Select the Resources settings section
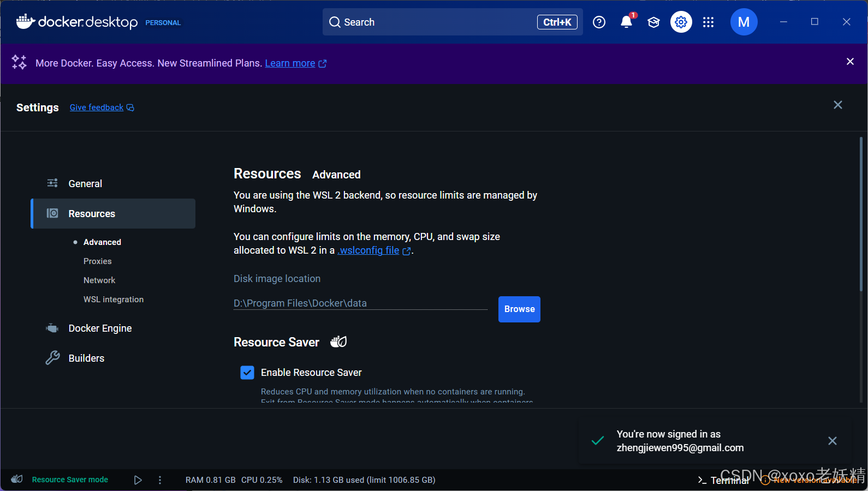This screenshot has height=491, width=868. point(114,214)
